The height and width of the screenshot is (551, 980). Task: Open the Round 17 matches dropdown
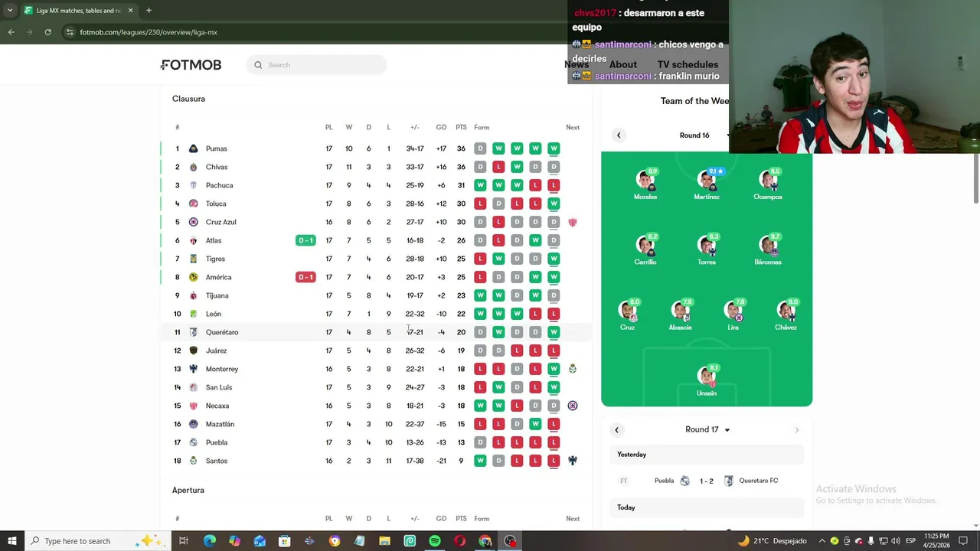(707, 429)
